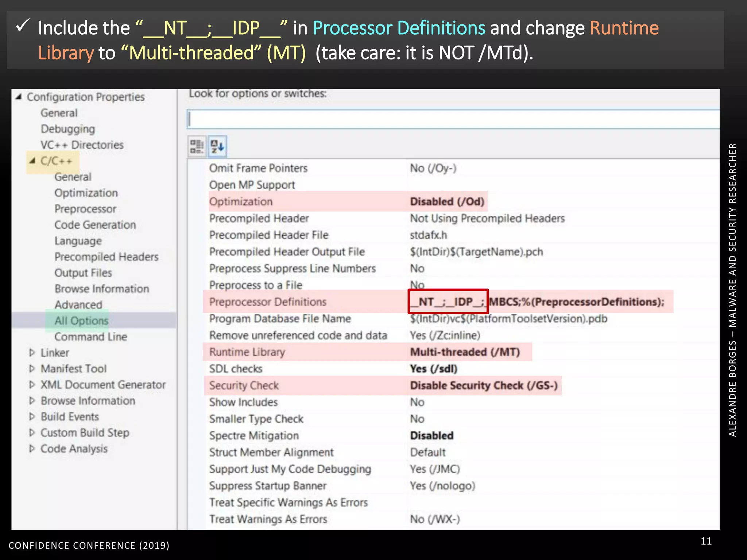Select General under C/C++
Viewport: 747px width, 560px height.
pos(73,177)
